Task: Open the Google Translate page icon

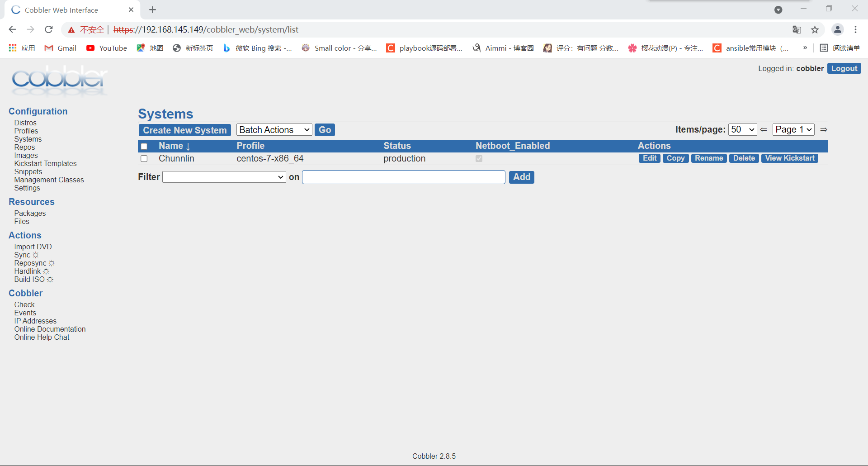Action: pos(797,30)
